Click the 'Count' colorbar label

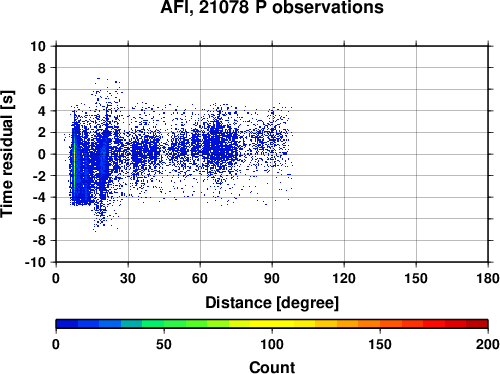tap(272, 367)
